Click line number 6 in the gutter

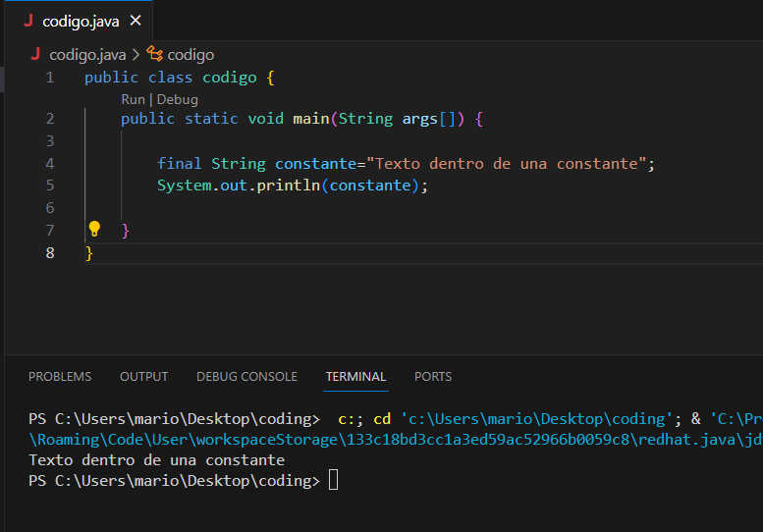click(50, 208)
